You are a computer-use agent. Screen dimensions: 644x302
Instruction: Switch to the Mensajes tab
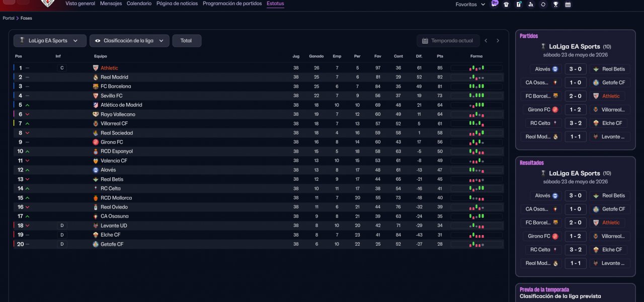coord(111,4)
